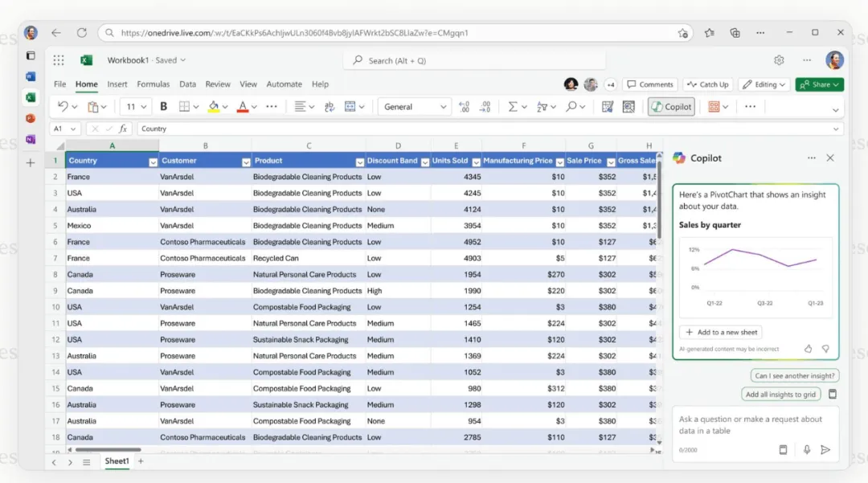Click Can I see another insight?
This screenshot has height=483, width=868.
click(794, 375)
